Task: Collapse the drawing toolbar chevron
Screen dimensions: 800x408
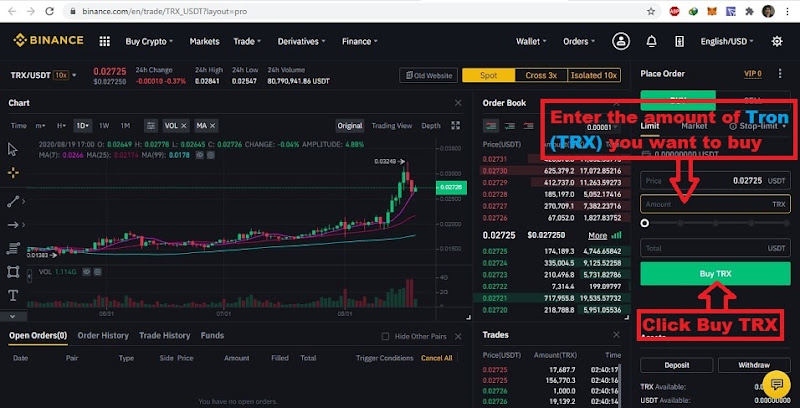Action: pyautogui.click(x=12, y=316)
